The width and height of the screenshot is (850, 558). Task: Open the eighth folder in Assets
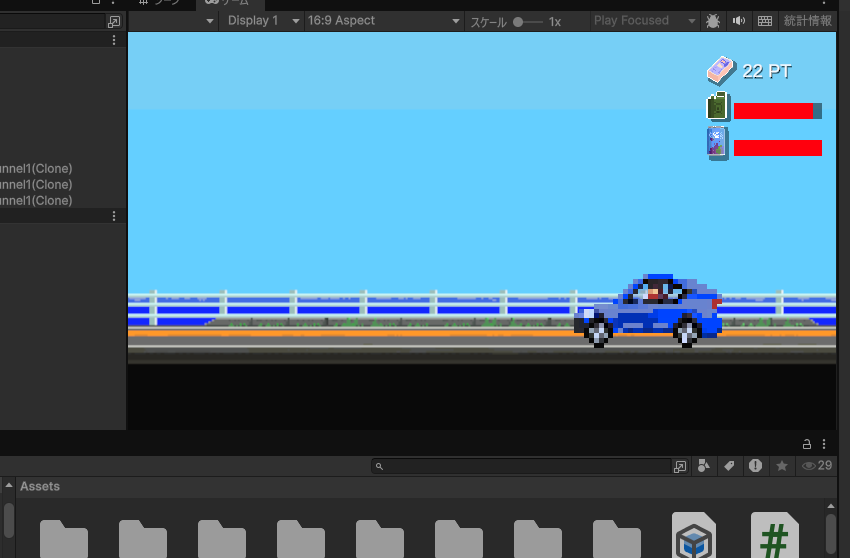point(617,539)
